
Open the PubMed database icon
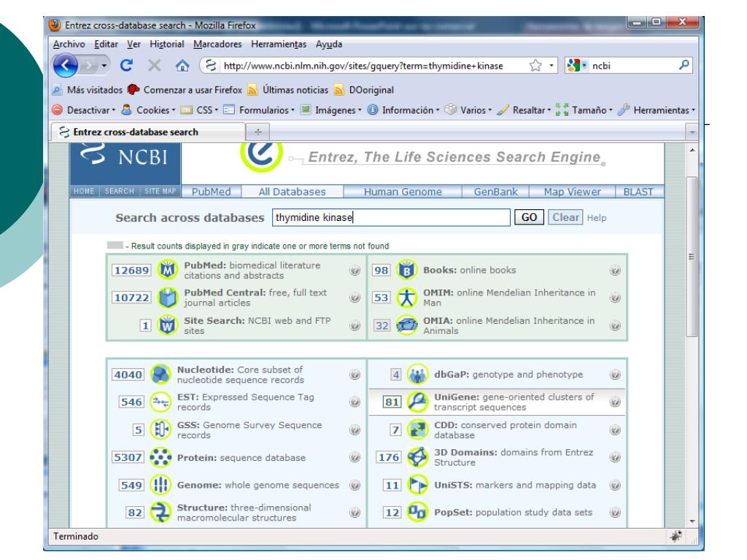168,270
